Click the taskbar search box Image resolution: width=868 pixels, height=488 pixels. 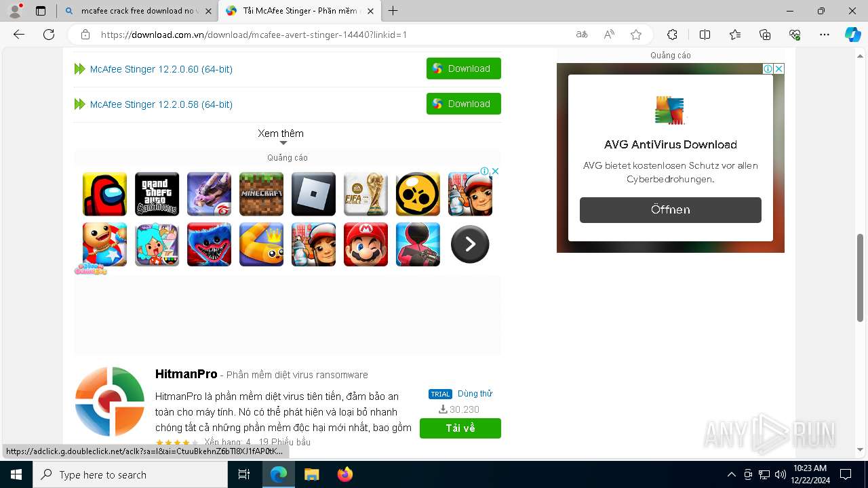(130, 474)
